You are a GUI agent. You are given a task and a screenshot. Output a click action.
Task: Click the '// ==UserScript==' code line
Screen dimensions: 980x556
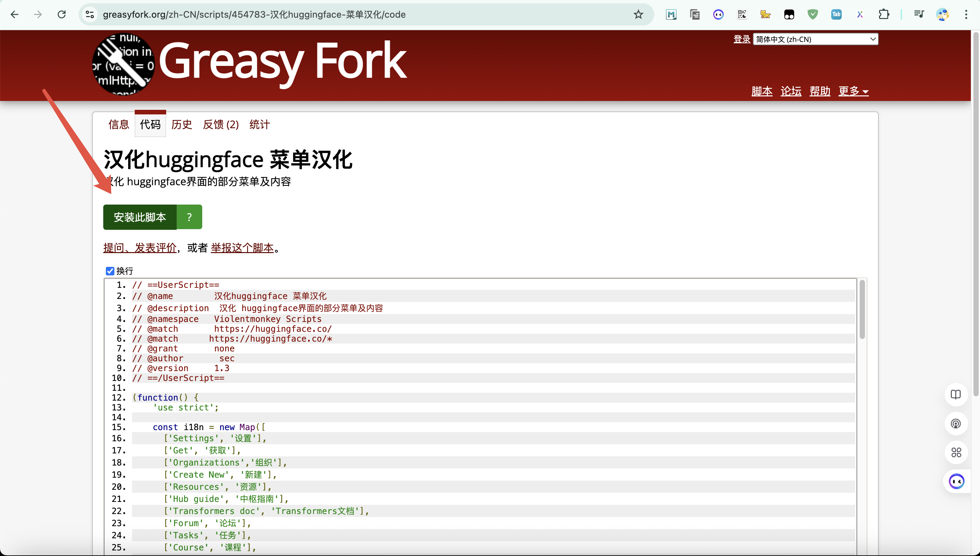pyautogui.click(x=176, y=285)
